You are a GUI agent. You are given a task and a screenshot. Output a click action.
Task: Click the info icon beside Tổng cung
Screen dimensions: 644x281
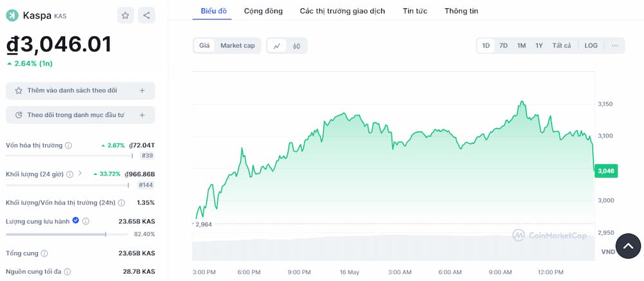[x=44, y=253]
